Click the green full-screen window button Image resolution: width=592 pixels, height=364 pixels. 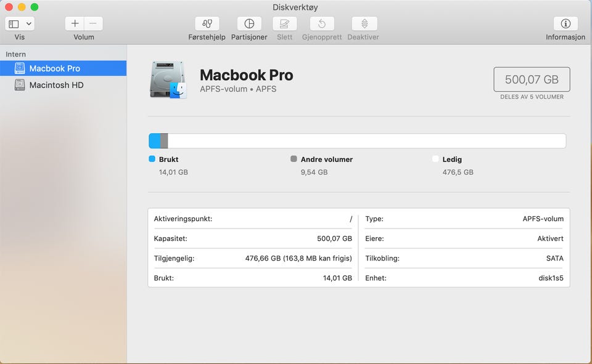pos(35,7)
